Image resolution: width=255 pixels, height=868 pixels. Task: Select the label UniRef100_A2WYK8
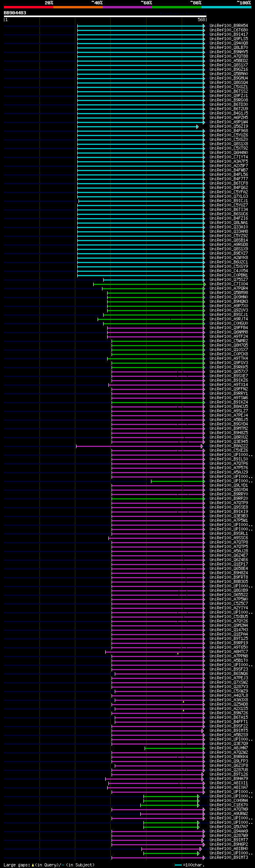pyautogui.click(x=229, y=258)
